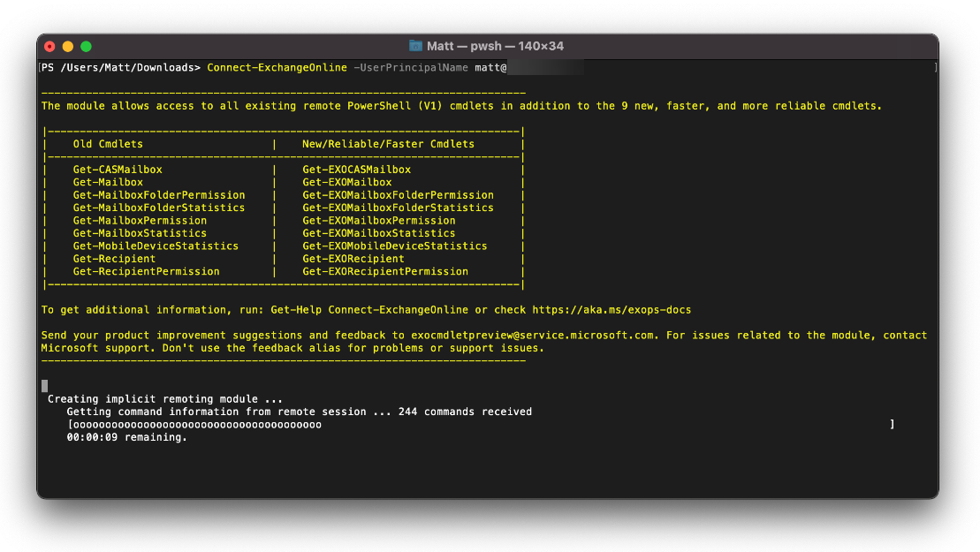Screen dimensions: 980x552
Task: Click the Get-RecipientPermission entry
Action: pos(147,272)
